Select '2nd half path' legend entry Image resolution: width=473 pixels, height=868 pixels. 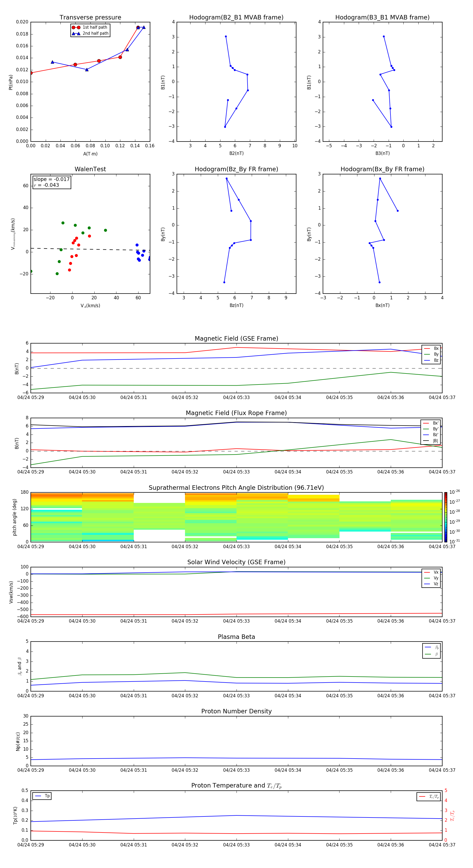90,33
